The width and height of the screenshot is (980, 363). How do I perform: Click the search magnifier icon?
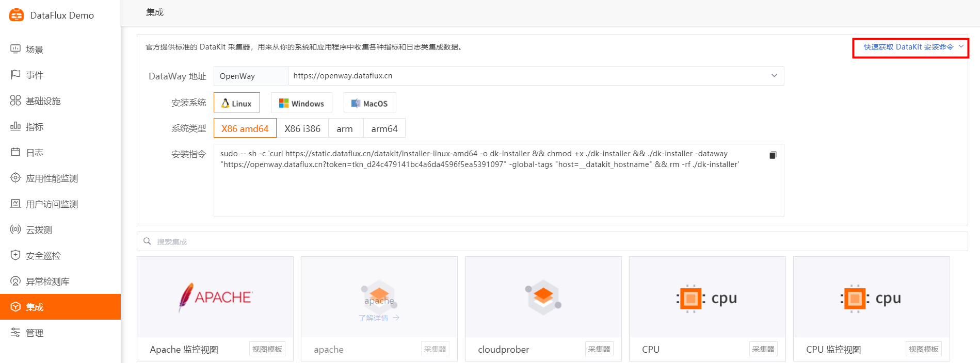coord(147,241)
